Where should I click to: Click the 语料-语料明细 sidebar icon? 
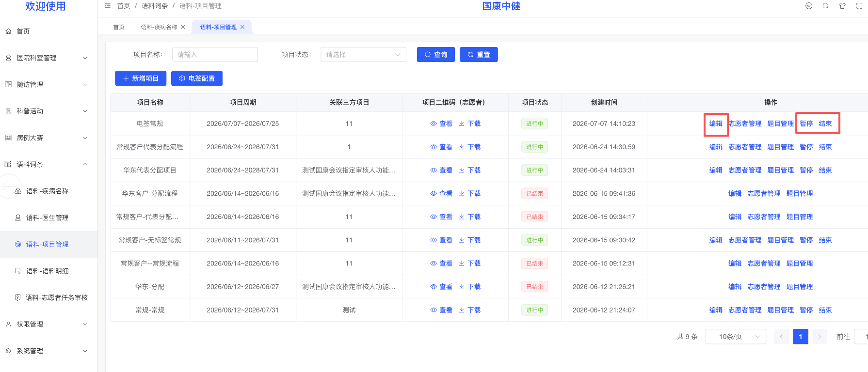[x=18, y=271]
